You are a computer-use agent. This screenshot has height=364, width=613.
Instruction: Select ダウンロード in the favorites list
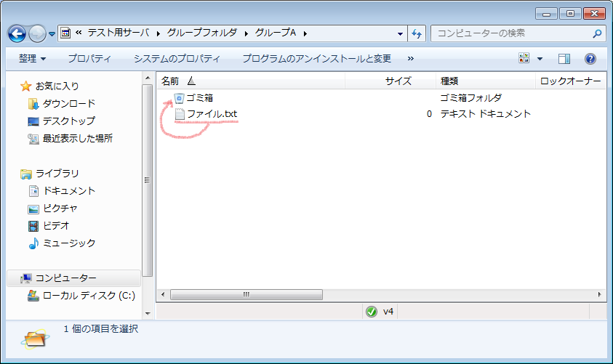(x=68, y=103)
